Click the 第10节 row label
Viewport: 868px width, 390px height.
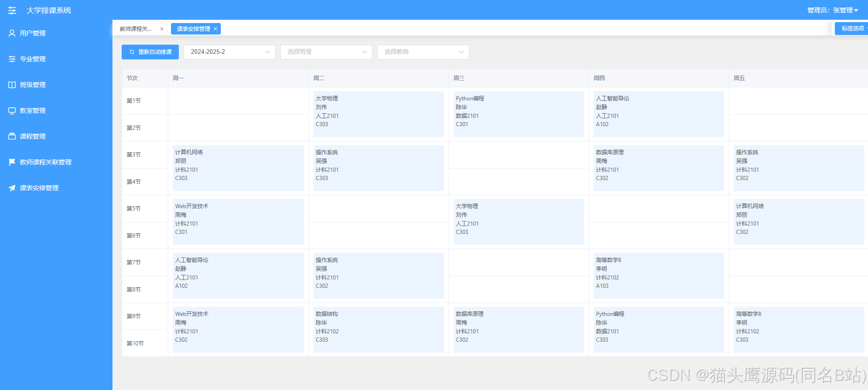pos(135,343)
